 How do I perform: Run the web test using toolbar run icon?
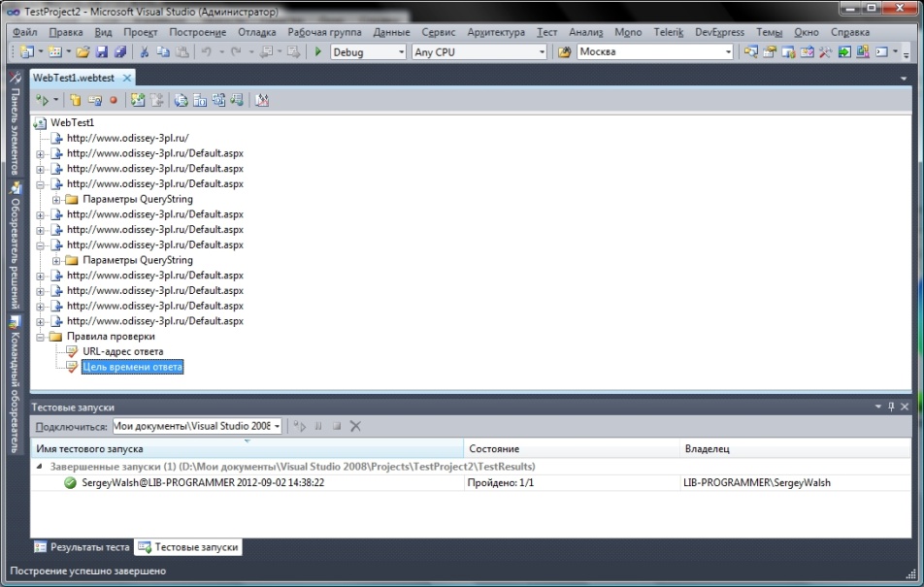(42, 100)
